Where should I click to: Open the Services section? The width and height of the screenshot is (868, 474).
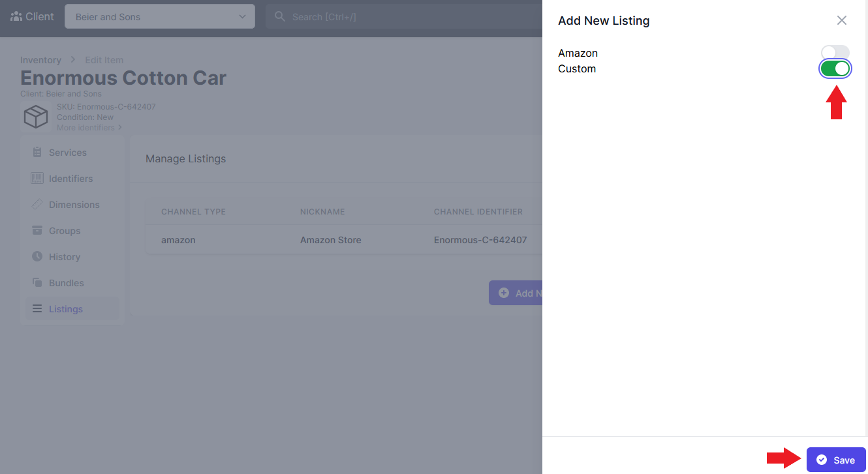[x=72, y=153]
